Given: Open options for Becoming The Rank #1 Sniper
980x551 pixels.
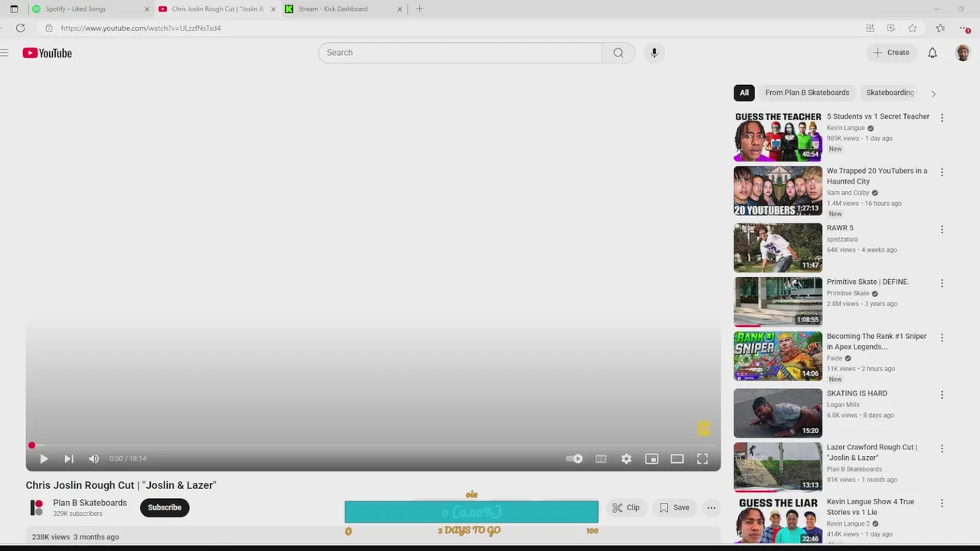Looking at the screenshot, I should pos(942,337).
